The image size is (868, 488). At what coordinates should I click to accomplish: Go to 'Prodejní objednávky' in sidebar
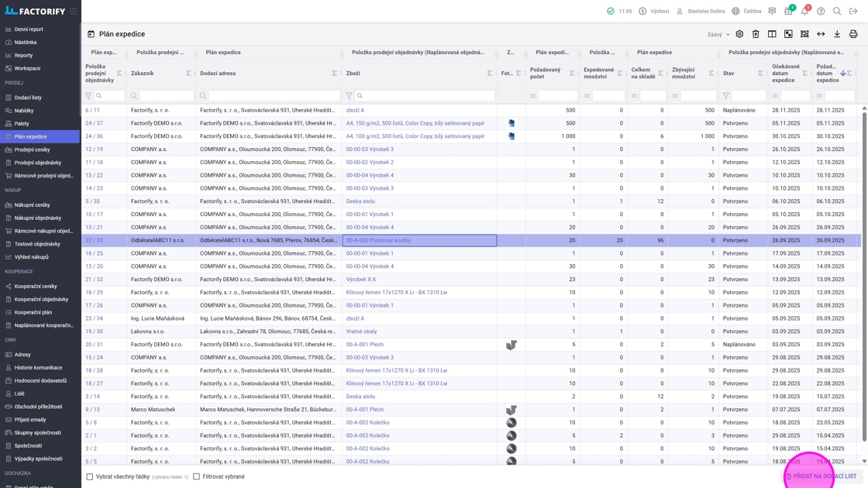point(37,163)
